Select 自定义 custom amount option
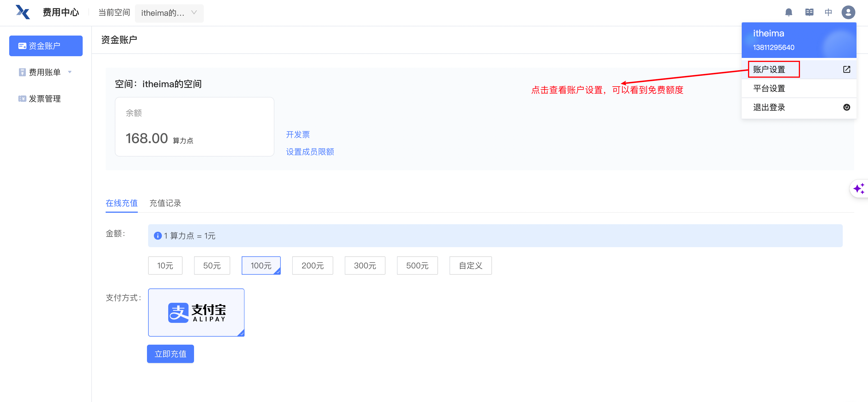Viewport: 868px width, 402px height. pyautogui.click(x=470, y=266)
